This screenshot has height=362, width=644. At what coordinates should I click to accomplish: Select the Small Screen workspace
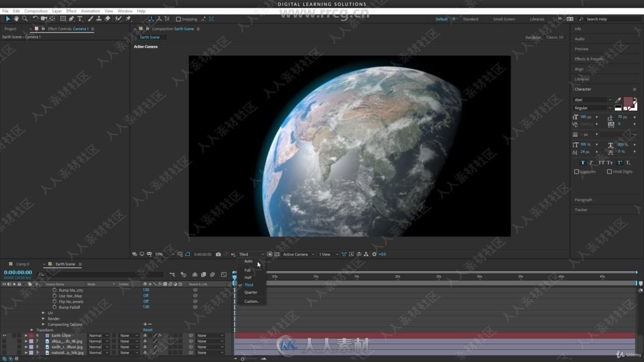click(x=504, y=19)
